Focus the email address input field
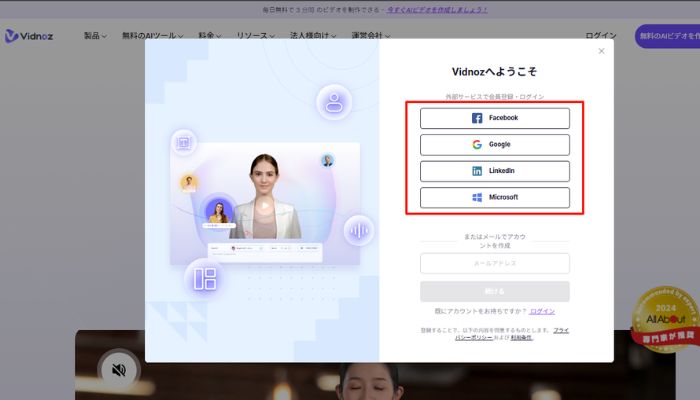This screenshot has width=700, height=400. tap(495, 263)
